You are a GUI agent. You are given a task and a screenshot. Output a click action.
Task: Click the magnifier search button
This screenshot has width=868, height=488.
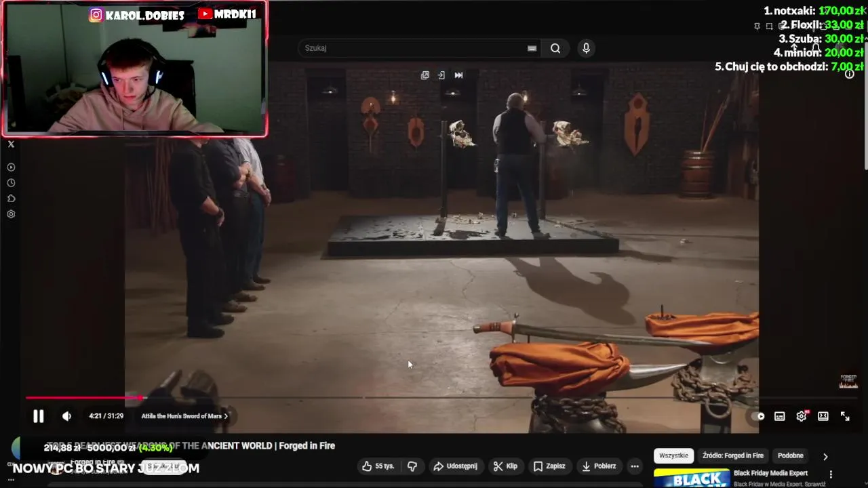pyautogui.click(x=555, y=48)
